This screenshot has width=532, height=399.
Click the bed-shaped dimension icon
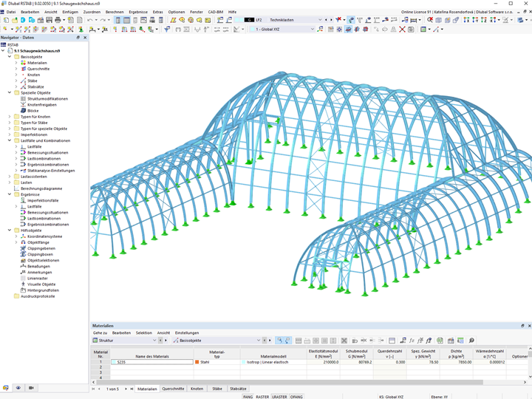[413, 20]
